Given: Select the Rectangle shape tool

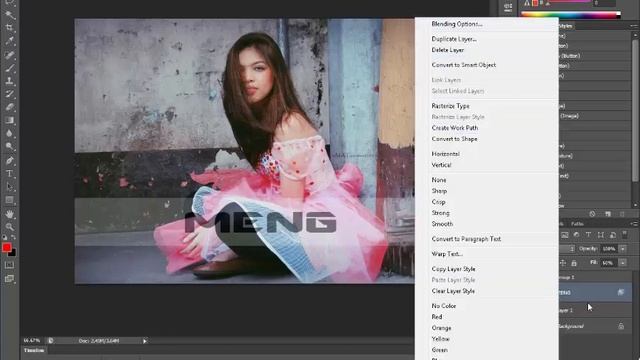Looking at the screenshot, I should coord(9,200).
